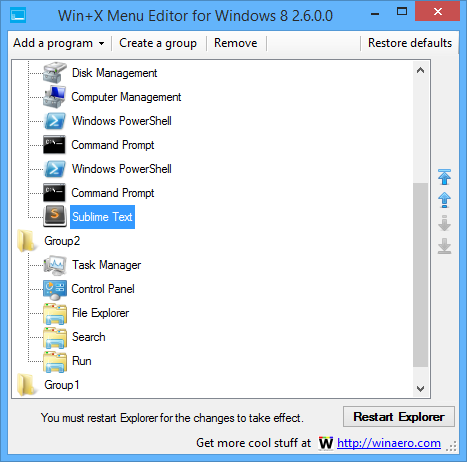
Task: Select the Group2 node
Action: [x=62, y=241]
